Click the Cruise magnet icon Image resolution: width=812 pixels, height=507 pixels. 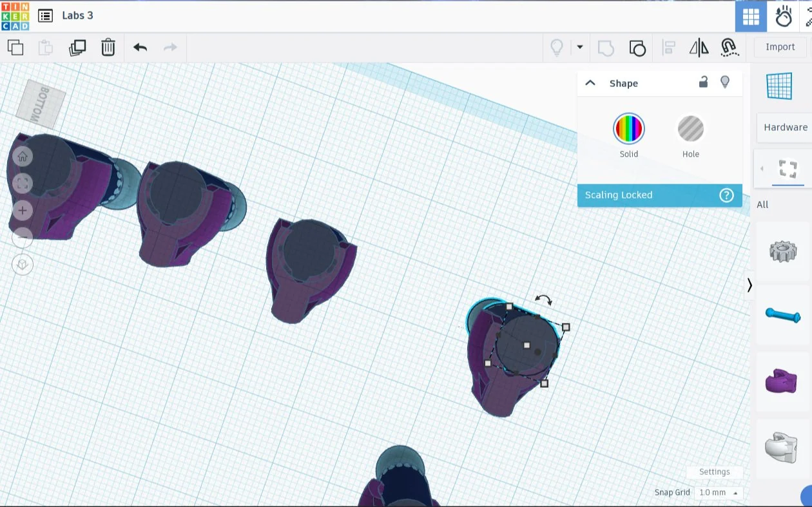[729, 47]
